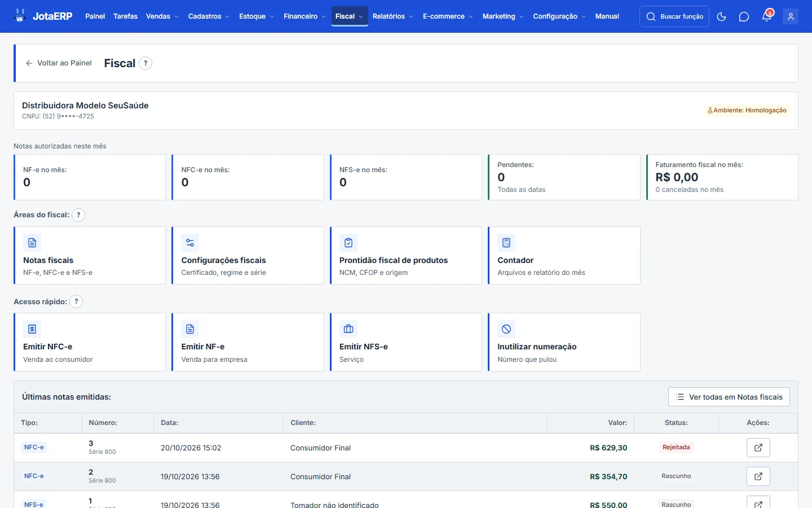Click Inutilizar numeração quick access
812x508 pixels.
click(564, 342)
